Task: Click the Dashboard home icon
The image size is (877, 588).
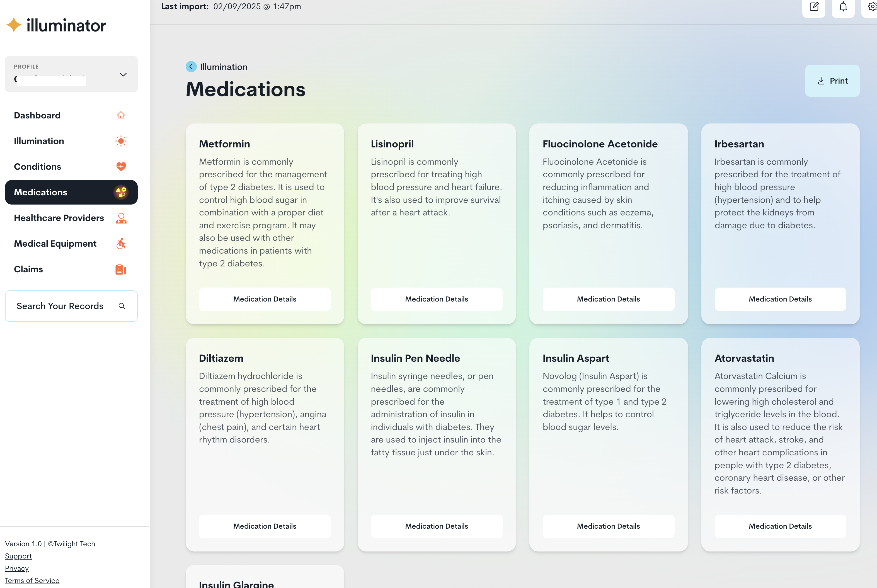Action: click(121, 115)
